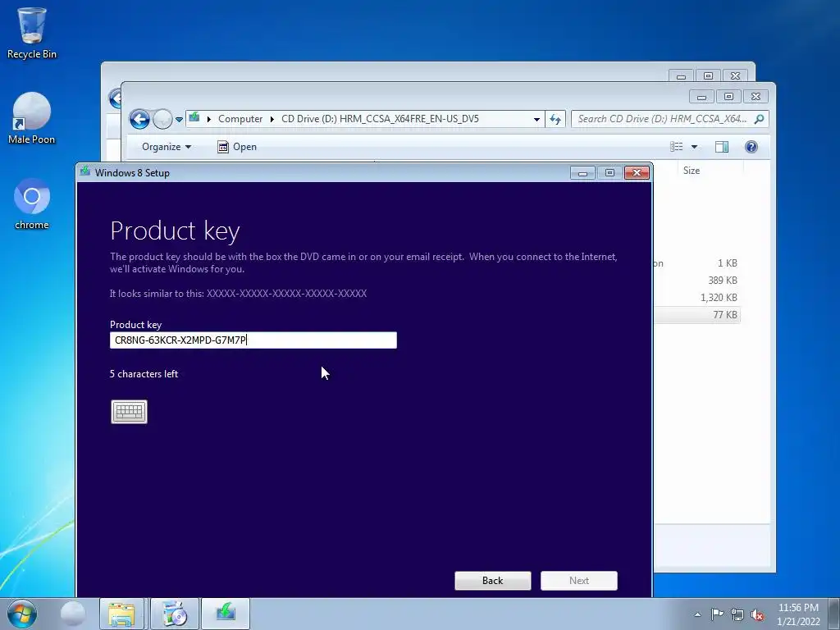Click Computer in the address bar
Viewport: 840px width, 630px height.
click(240, 119)
